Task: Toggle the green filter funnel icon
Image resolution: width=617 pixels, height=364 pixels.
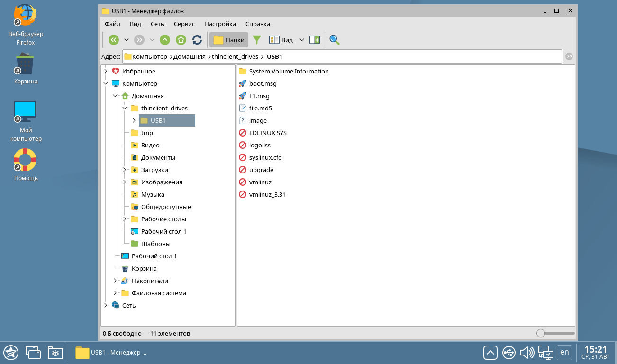Action: pyautogui.click(x=256, y=40)
